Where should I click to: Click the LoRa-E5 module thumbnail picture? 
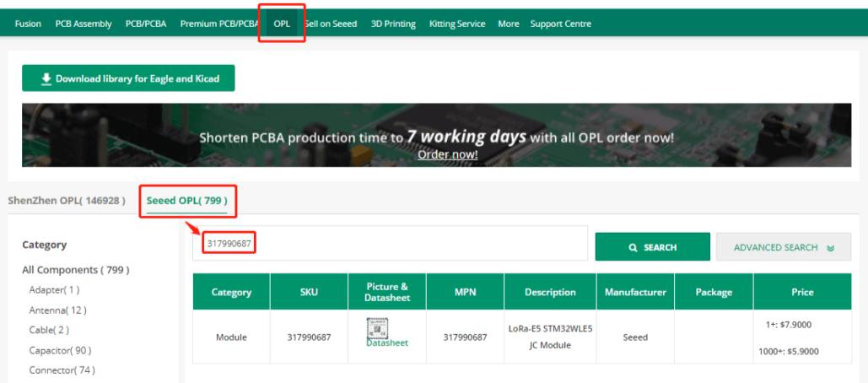[x=377, y=326]
